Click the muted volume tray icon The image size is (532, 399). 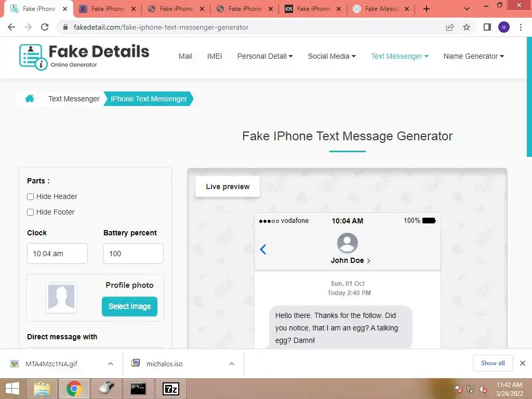click(x=483, y=389)
